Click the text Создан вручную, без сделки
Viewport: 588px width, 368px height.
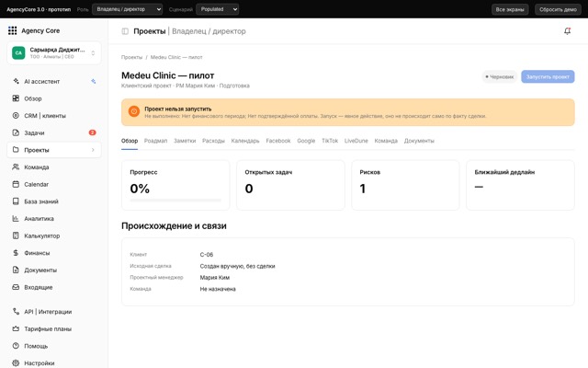pyautogui.click(x=237, y=266)
